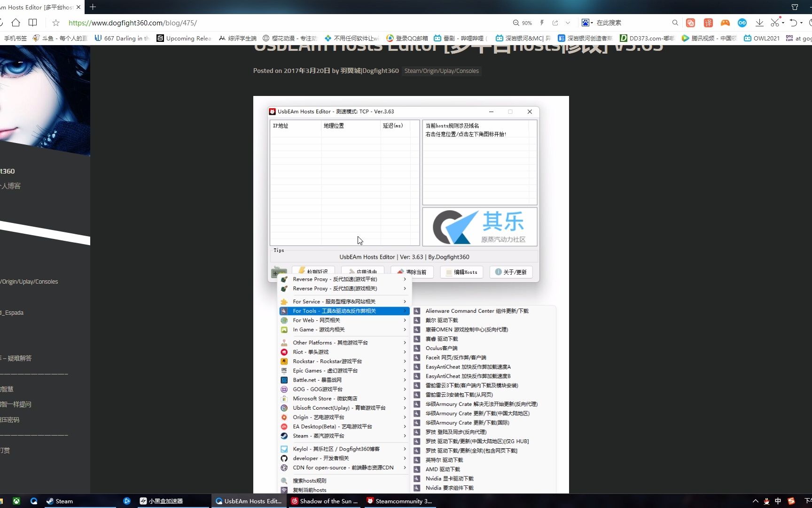
Task: Expand the Battle.net submenu arrow
Action: [405, 380]
